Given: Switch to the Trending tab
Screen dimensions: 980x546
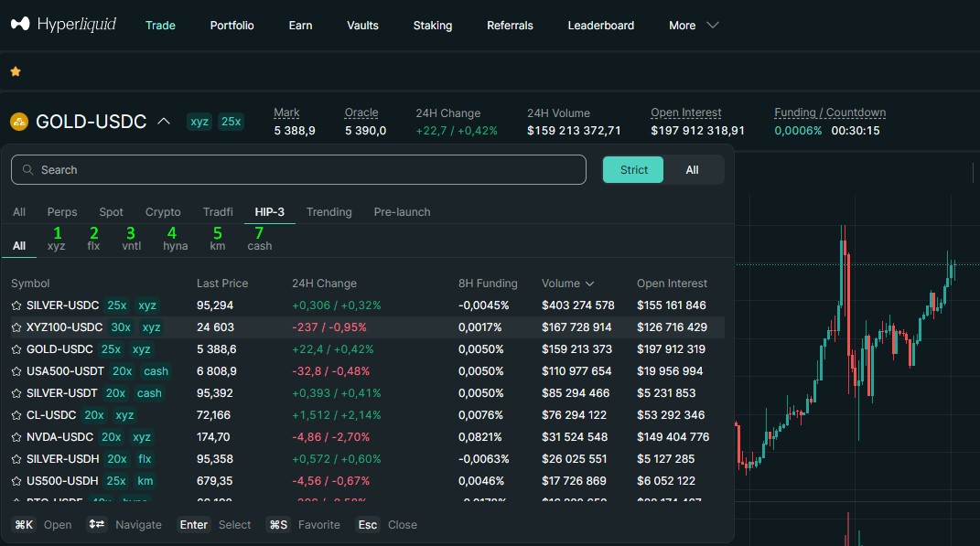Looking at the screenshot, I should [x=328, y=212].
